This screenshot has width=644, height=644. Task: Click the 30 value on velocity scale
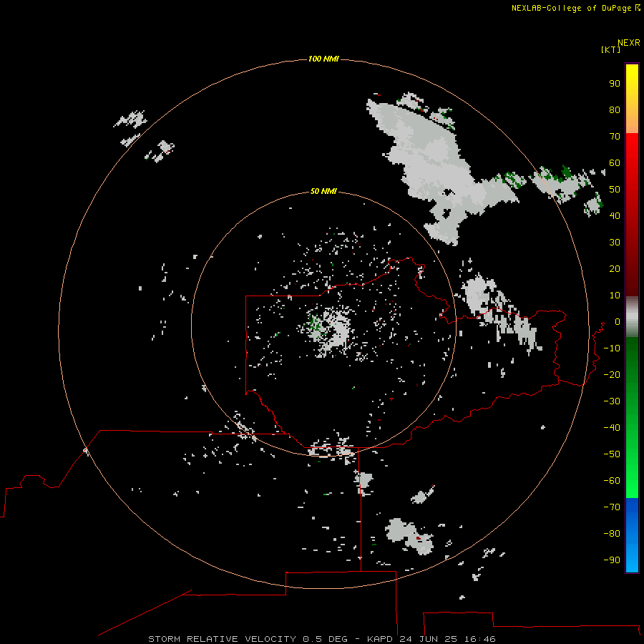615,243
